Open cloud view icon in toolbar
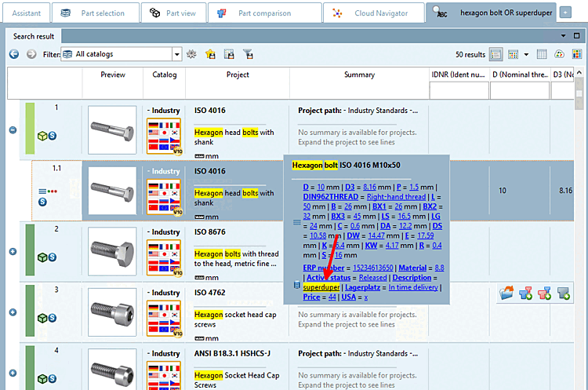The image size is (588, 390). click(x=560, y=54)
